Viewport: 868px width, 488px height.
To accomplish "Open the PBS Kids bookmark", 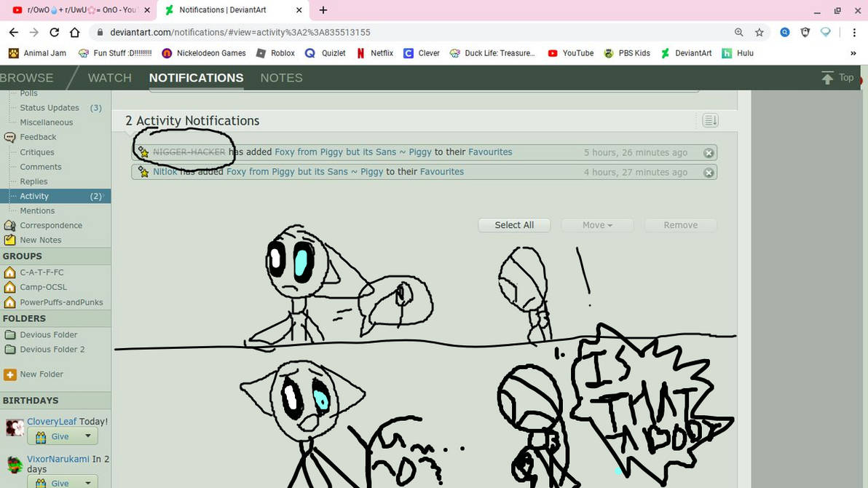I will click(x=627, y=53).
